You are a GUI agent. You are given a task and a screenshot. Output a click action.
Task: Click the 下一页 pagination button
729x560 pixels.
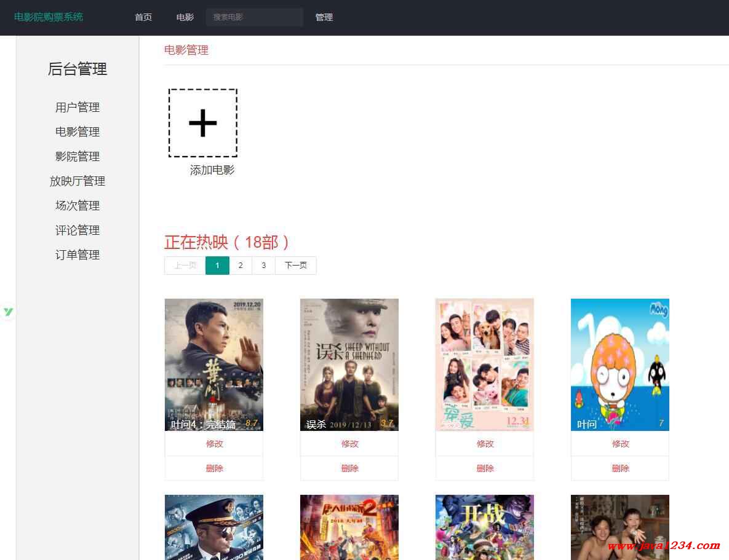pos(296,266)
